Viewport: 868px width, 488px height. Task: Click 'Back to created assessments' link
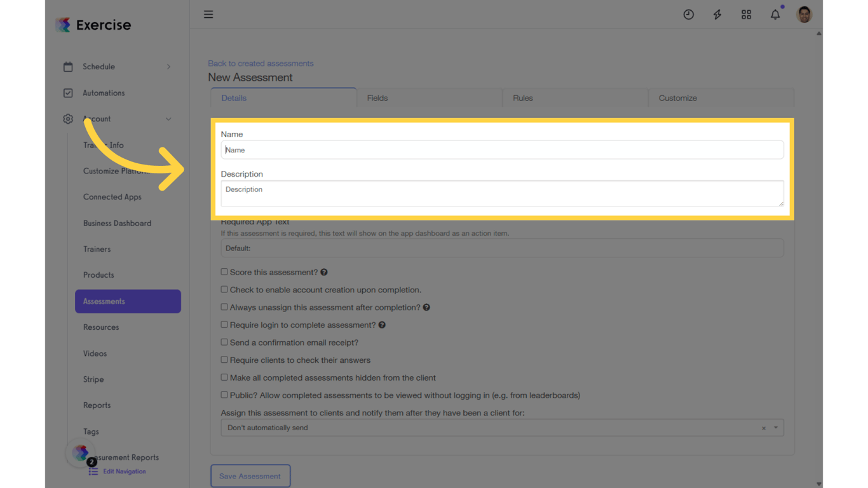click(x=261, y=63)
